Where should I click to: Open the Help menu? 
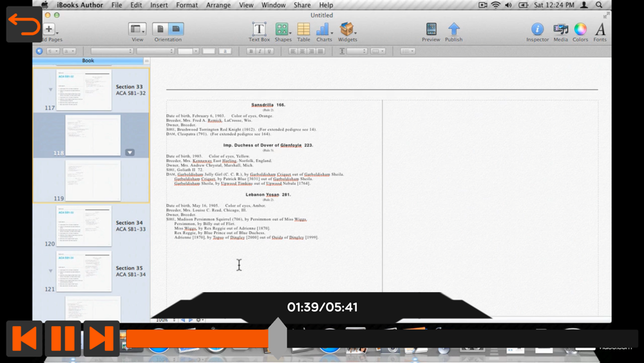coord(326,5)
